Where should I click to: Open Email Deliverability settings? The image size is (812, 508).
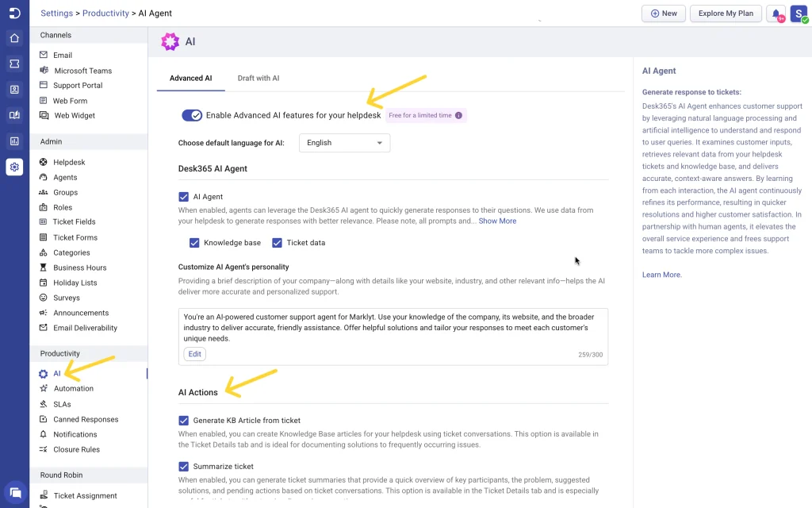click(85, 328)
